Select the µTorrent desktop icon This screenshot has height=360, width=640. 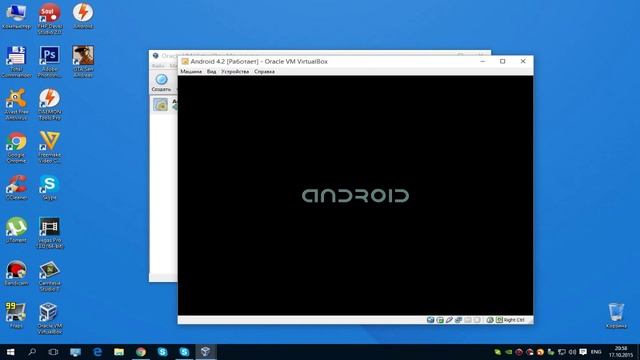click(16, 231)
